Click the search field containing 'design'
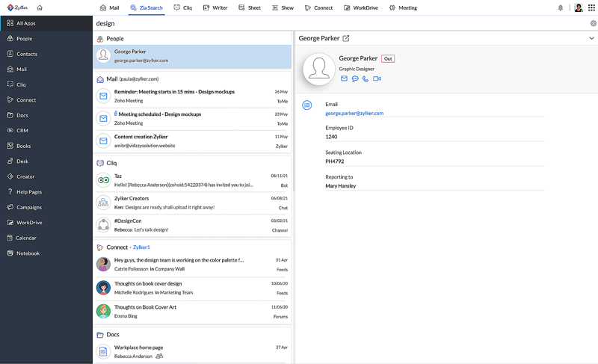This screenshot has height=364, width=598. tap(339, 23)
